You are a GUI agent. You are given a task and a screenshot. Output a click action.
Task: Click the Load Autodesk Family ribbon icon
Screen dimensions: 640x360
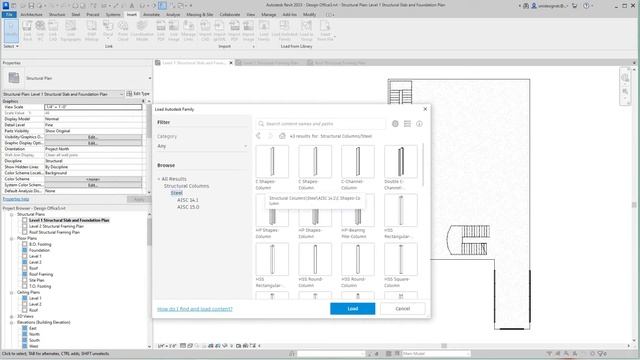(x=284, y=31)
